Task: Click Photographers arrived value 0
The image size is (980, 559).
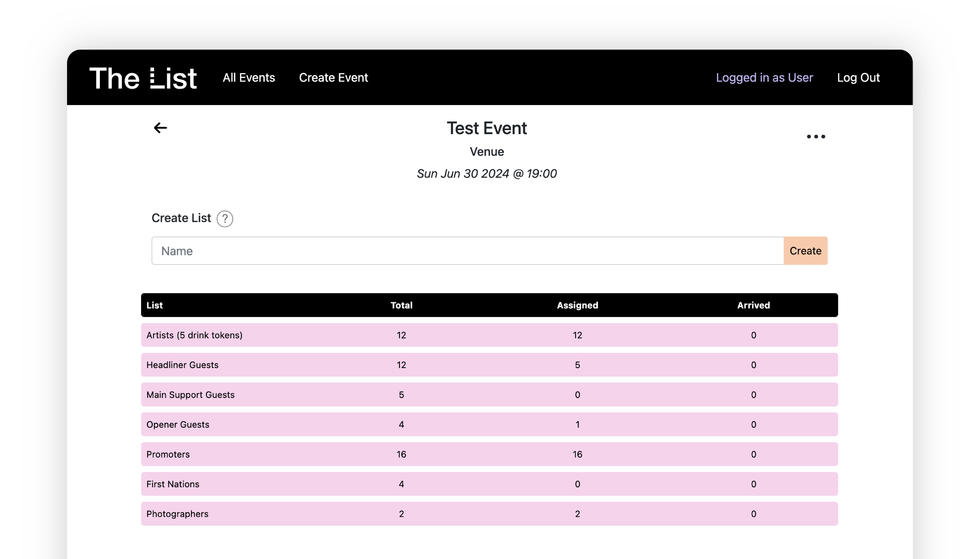Action: tap(754, 514)
